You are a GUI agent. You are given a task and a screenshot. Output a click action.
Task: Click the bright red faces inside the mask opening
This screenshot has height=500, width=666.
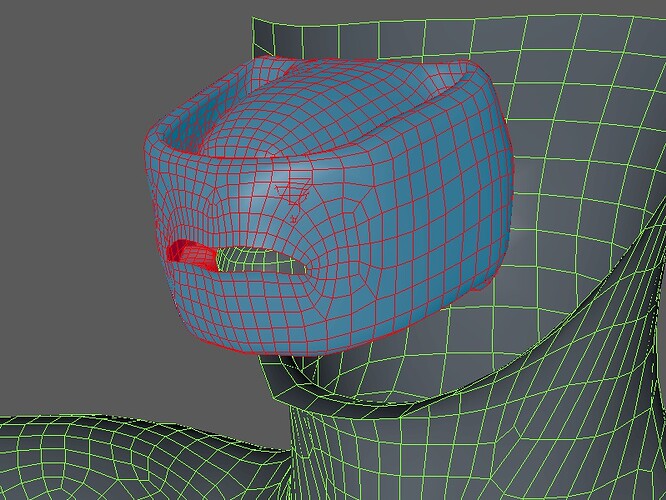pos(192,254)
